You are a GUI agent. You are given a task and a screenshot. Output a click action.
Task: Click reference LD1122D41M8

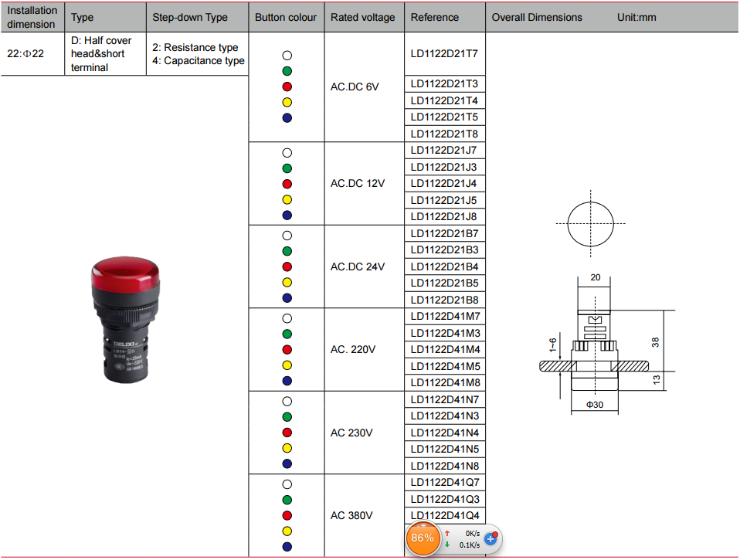click(445, 382)
